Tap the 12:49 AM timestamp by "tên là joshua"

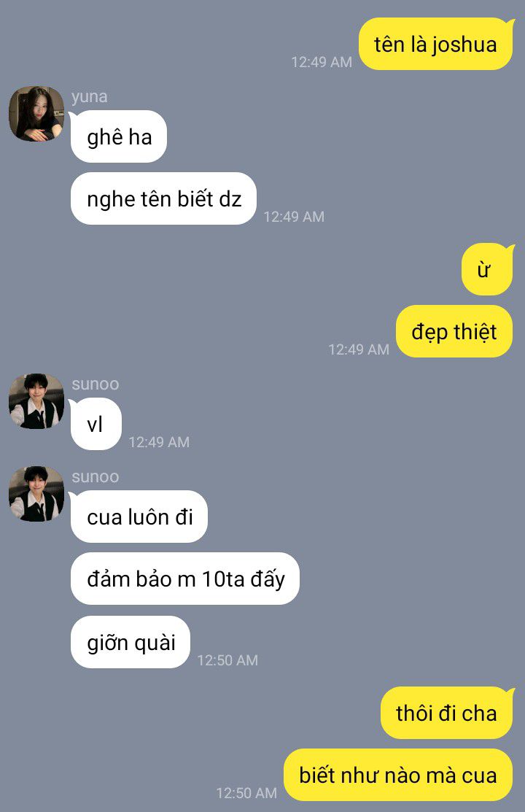click(322, 62)
